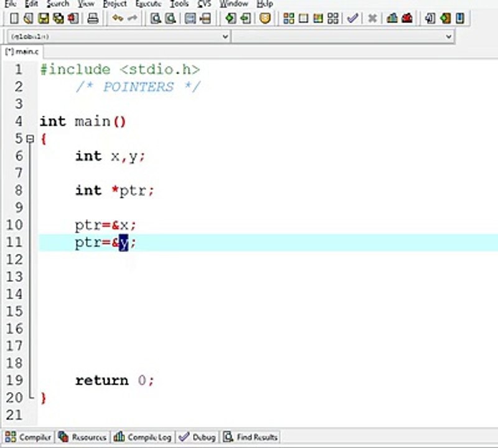This screenshot has width=498, height=448.
Task: Click the Go to function icon
Action: pyautogui.click(x=190, y=18)
